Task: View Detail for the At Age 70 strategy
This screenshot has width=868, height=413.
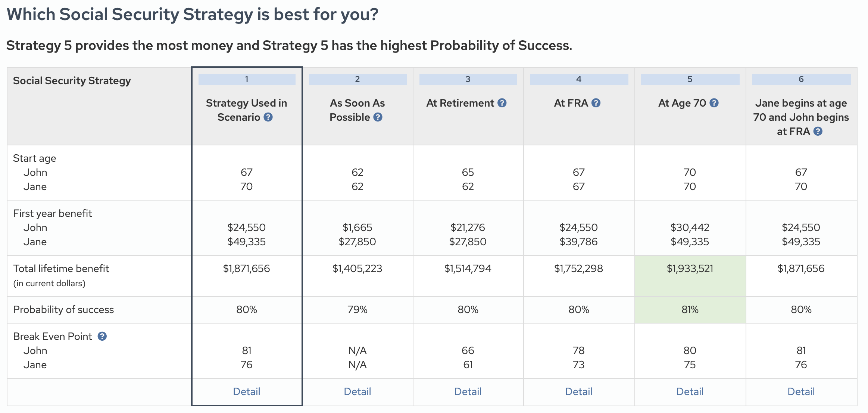Action: [690, 392]
